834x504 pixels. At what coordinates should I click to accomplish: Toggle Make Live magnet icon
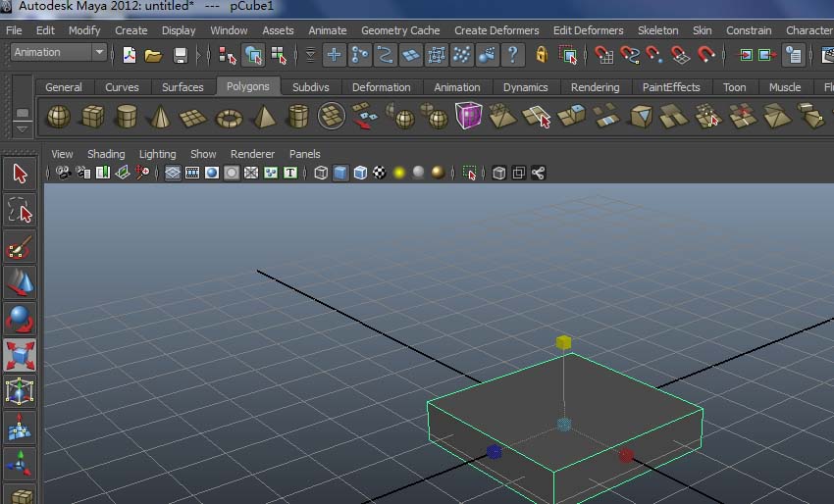click(705, 54)
